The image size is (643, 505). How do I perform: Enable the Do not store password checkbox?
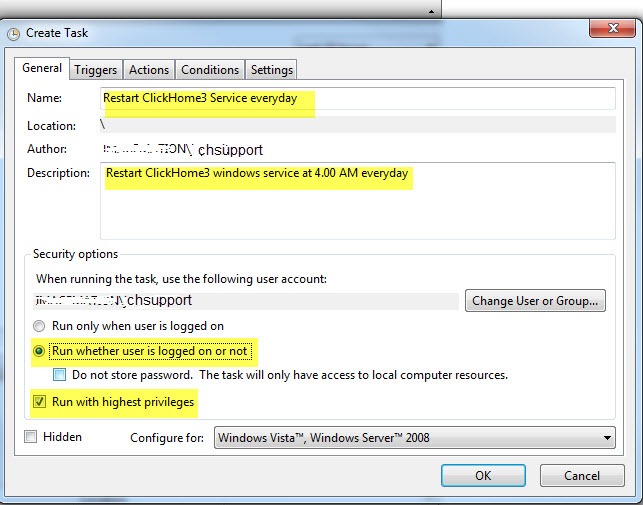point(60,375)
